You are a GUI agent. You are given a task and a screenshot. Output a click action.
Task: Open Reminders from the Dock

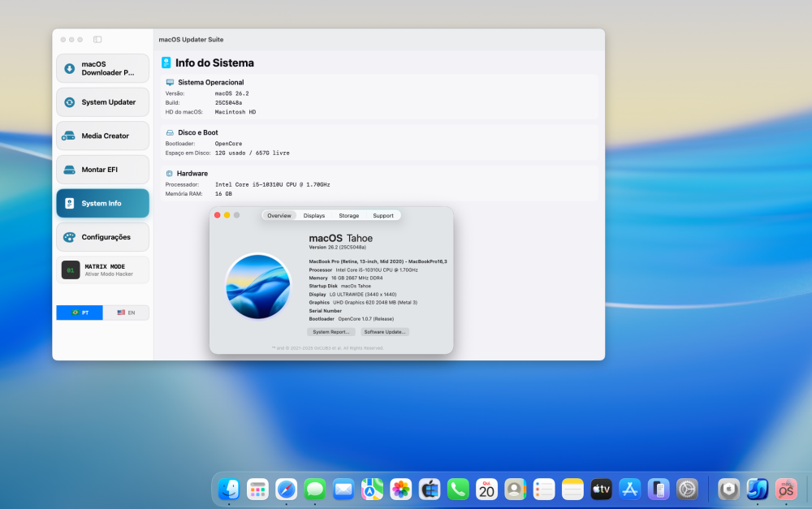point(544,490)
